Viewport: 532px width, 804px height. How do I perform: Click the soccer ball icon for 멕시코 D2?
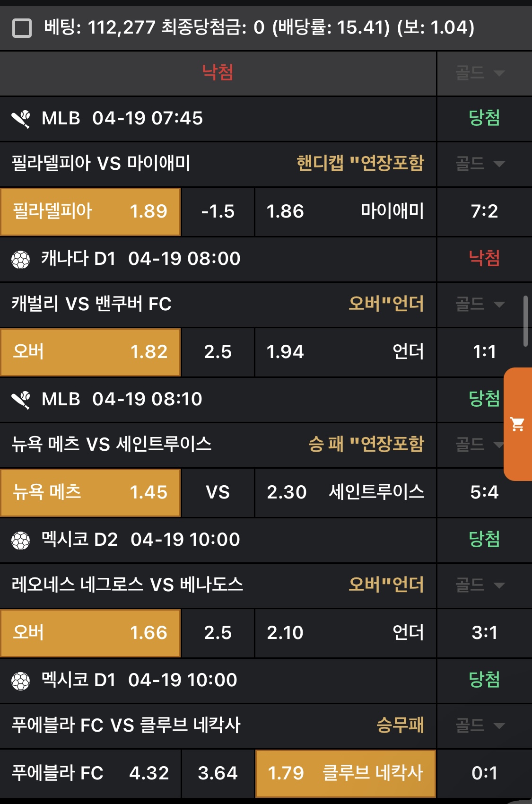(x=21, y=540)
